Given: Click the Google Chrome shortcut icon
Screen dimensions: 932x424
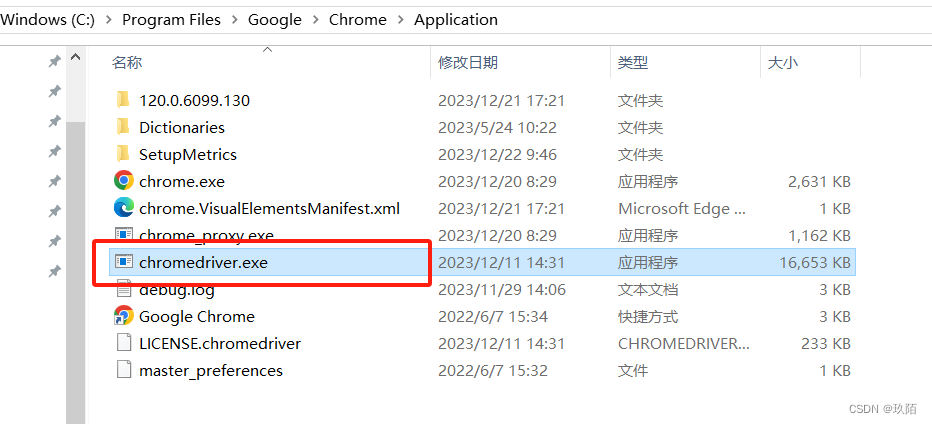Looking at the screenshot, I should click(x=124, y=316).
